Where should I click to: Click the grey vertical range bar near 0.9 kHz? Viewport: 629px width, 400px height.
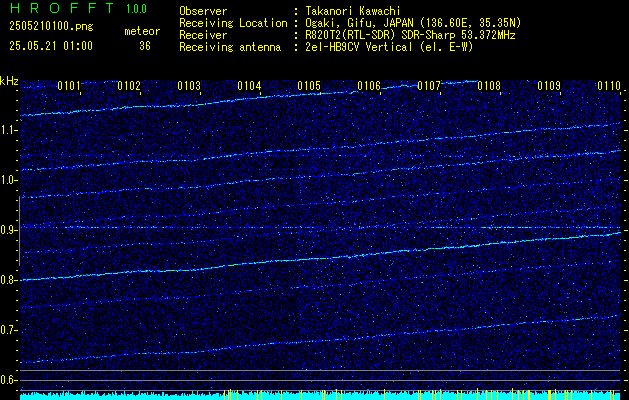click(19, 231)
